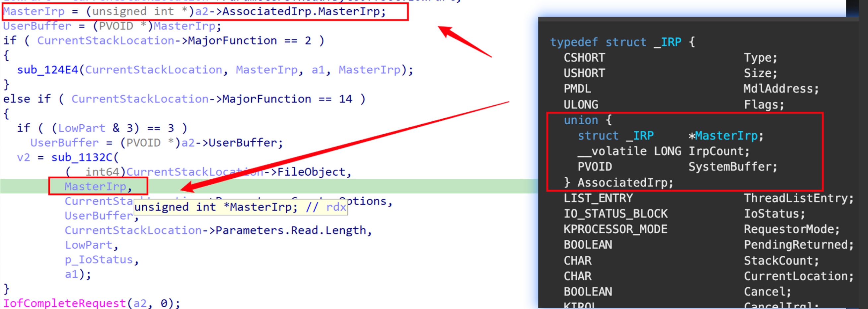
Task: Click the ThreadListEntry struct field
Action: [x=798, y=198]
